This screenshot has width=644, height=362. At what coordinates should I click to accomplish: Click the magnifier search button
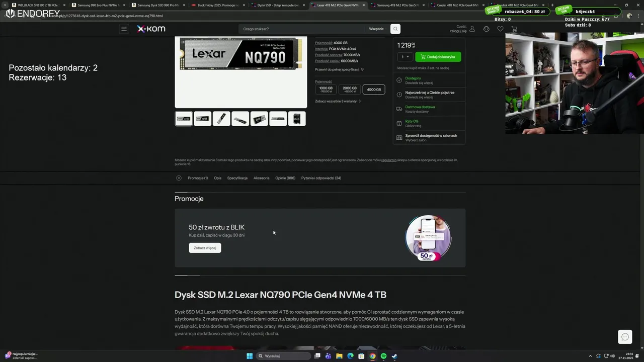(395, 29)
